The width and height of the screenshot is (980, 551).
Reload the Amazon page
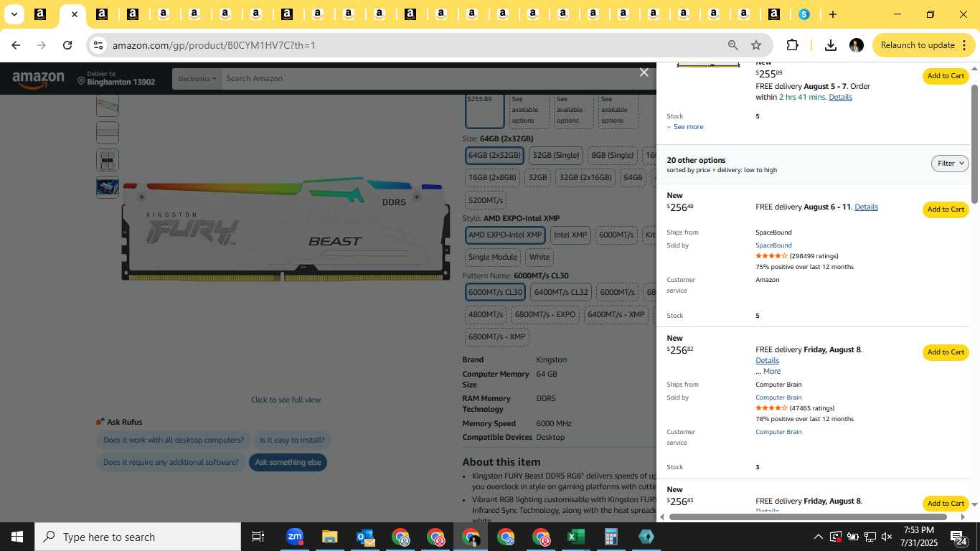click(x=67, y=45)
